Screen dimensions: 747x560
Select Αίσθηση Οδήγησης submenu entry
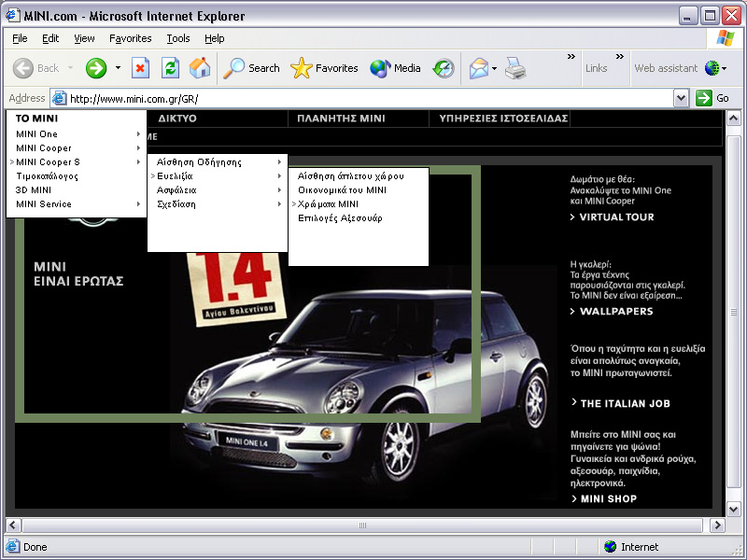218,162
